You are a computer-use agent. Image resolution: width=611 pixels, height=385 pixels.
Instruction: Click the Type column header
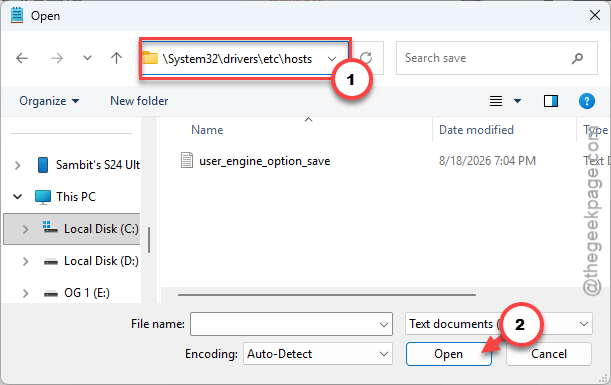[x=595, y=130]
